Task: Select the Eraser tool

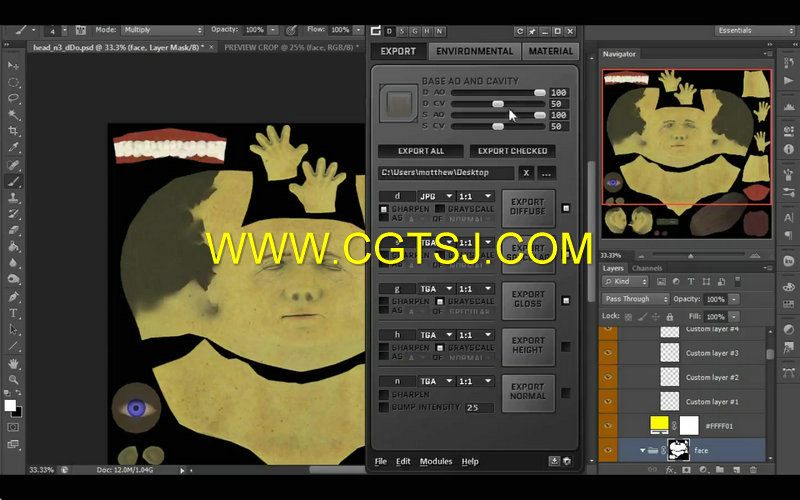Action: tap(13, 230)
